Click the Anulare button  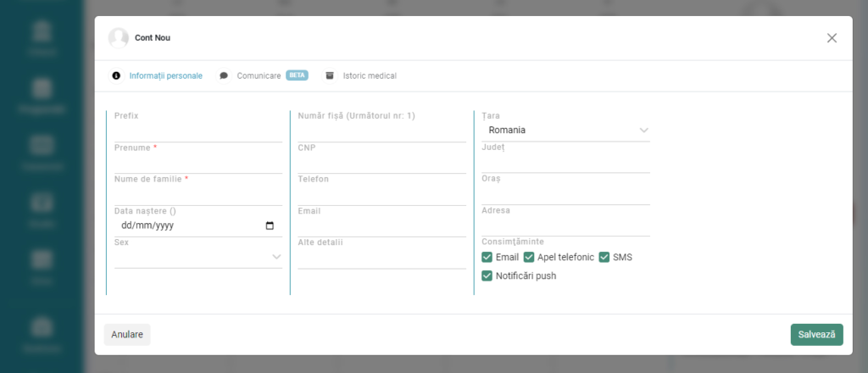pos(127,335)
